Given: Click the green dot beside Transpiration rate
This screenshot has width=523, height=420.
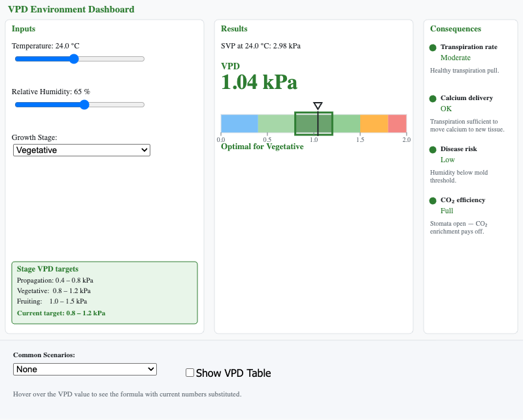Looking at the screenshot, I should pos(433,48).
